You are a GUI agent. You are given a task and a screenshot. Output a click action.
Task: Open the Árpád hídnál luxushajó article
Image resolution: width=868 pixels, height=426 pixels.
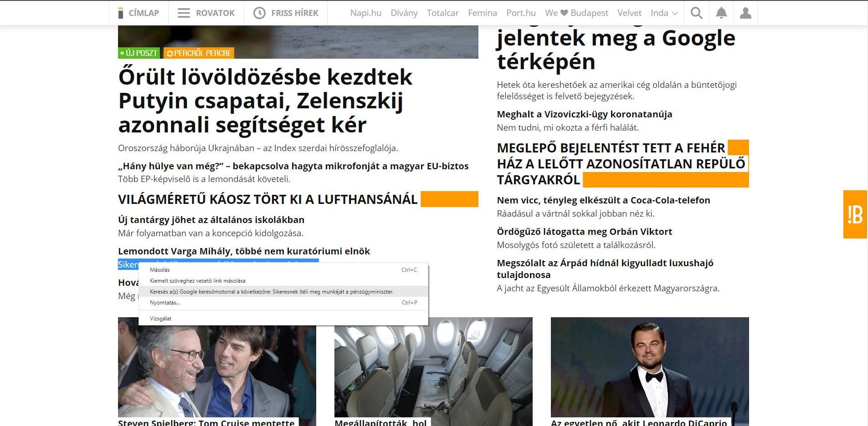(x=606, y=269)
